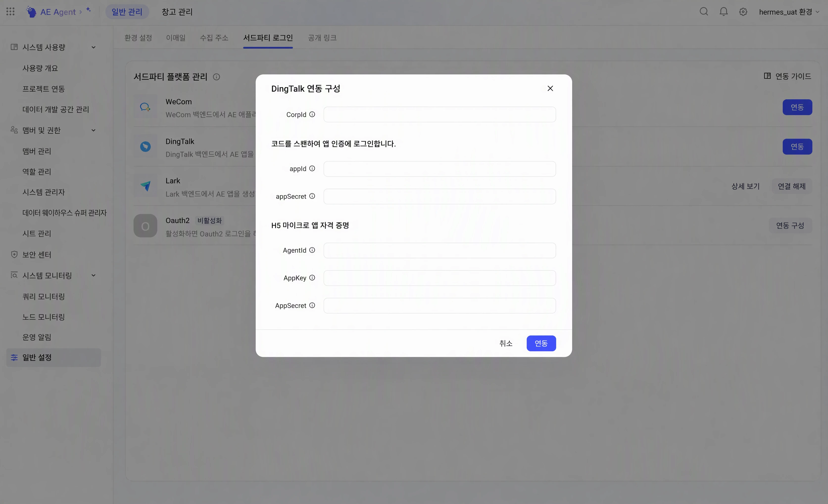
Task: Focus the AppKey input field
Action: coord(439,278)
